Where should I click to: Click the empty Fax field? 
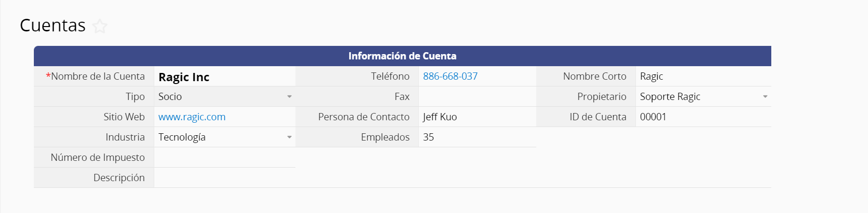coord(477,97)
